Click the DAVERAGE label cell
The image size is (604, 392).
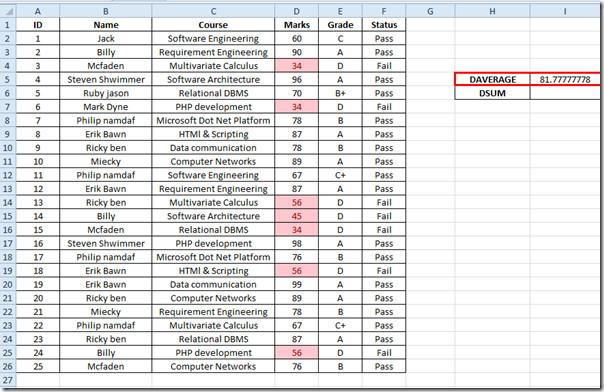(492, 80)
